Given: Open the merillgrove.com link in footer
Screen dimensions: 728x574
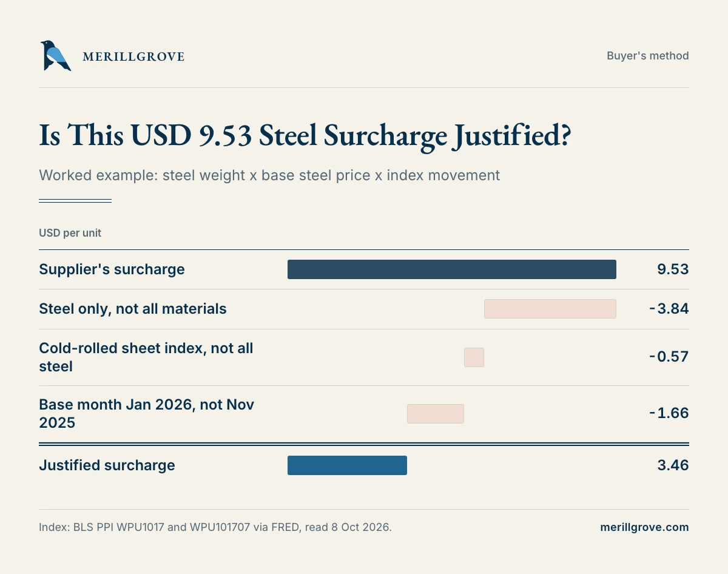Looking at the screenshot, I should coord(644,527).
